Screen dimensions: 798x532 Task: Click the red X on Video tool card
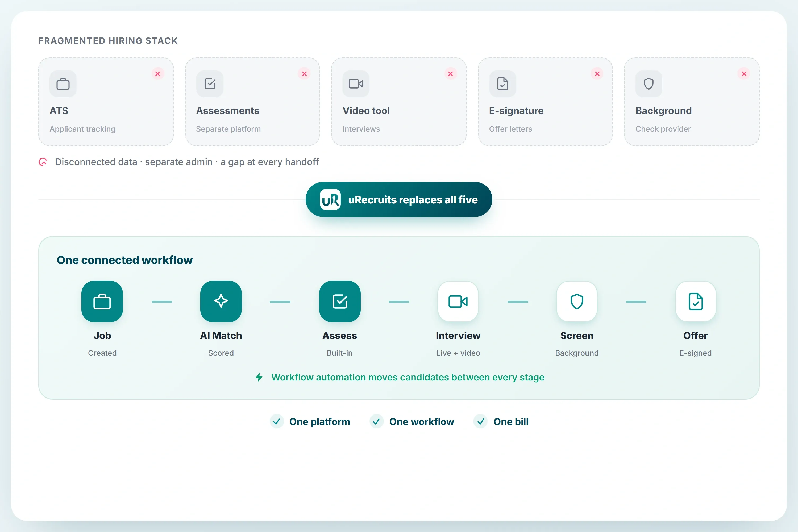450,74
